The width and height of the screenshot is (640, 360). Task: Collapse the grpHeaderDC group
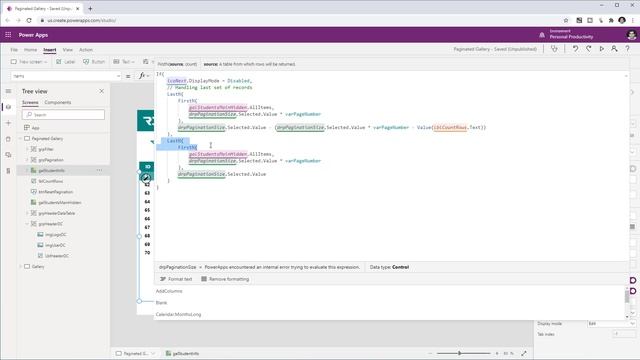click(x=27, y=224)
